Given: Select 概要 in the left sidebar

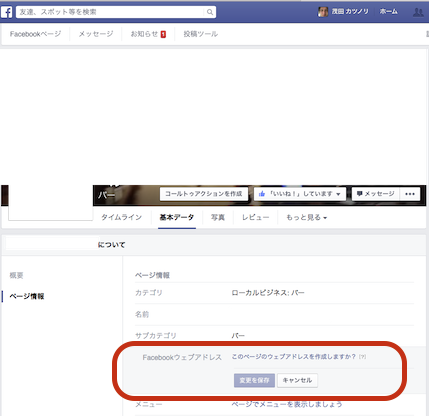Looking at the screenshot, I should tap(16, 275).
